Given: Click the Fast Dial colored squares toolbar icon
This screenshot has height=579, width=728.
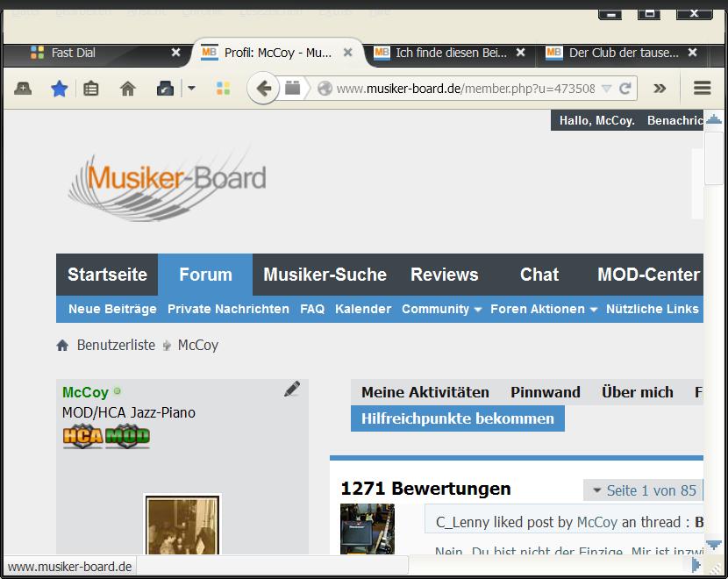Looking at the screenshot, I should [224, 89].
